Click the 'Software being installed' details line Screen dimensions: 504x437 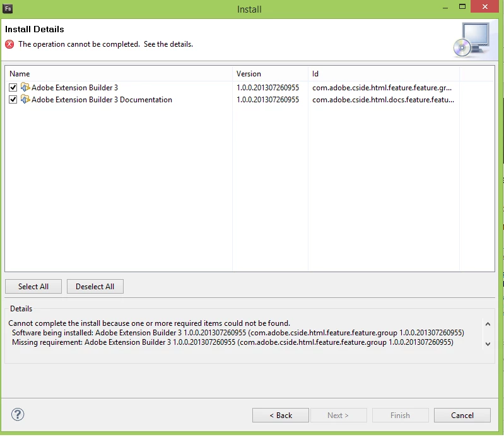[x=238, y=332]
